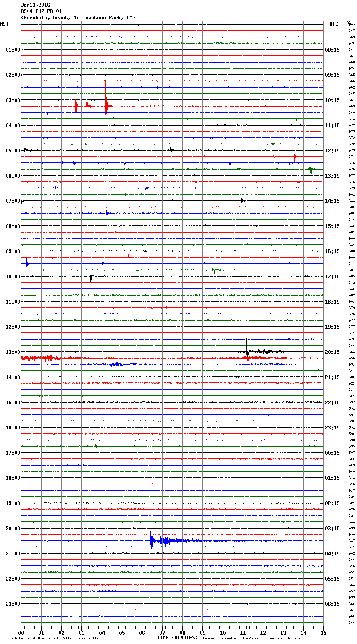
Task: Click the black event on the 10:00 trace
Action: click(92, 276)
